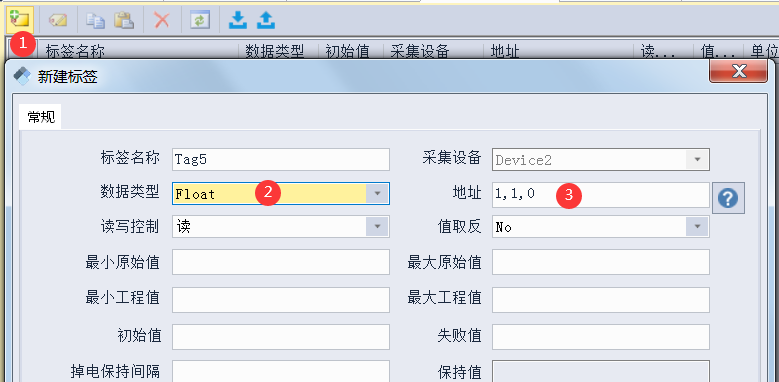Click the new tag toolbar icon
Image resolution: width=779 pixels, height=382 pixels.
pos(19,20)
